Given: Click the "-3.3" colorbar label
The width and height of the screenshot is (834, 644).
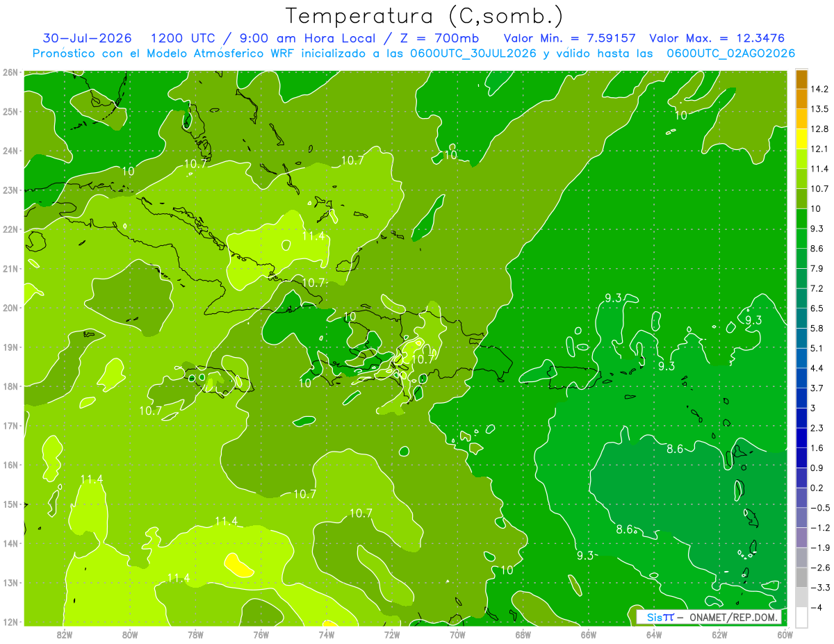Looking at the screenshot, I should (819, 588).
